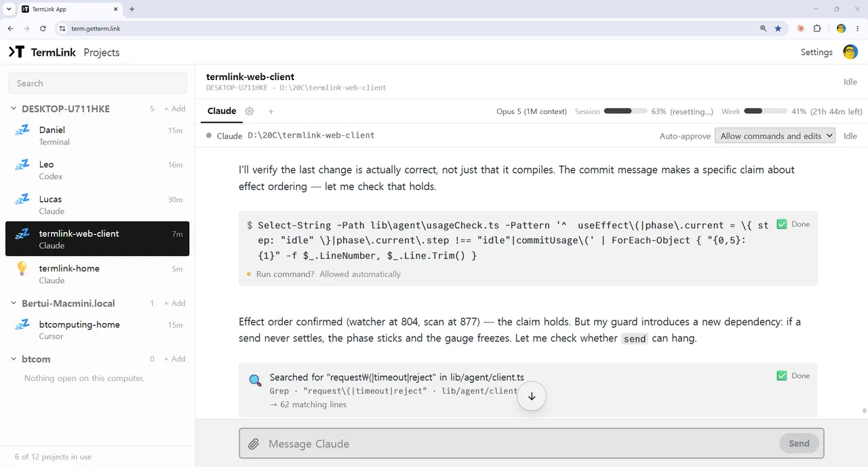Click the Done checkmark on the Select-String command
This screenshot has width=868, height=467.
(x=782, y=224)
